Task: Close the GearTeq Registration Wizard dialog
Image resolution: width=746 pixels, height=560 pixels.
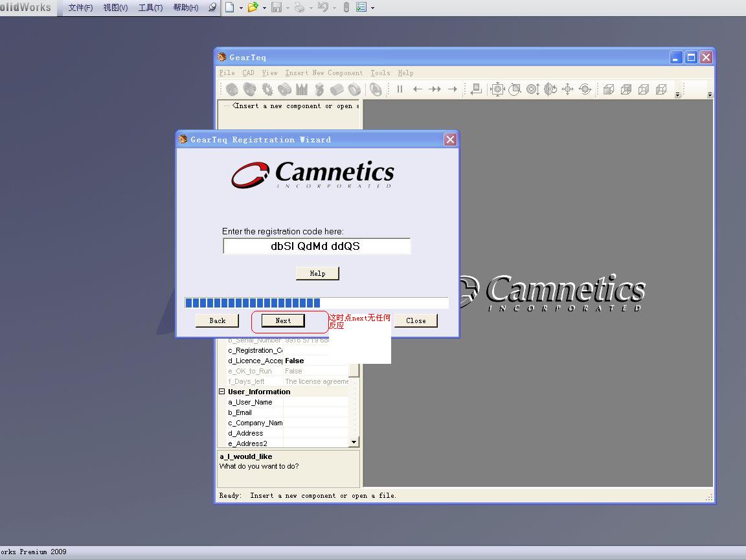Action: pos(450,139)
